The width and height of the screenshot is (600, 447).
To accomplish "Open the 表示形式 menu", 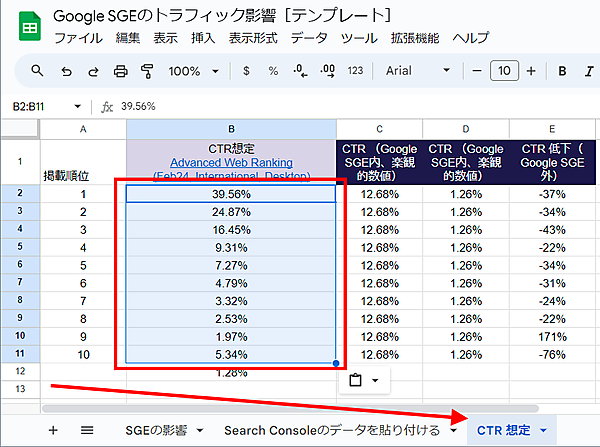I will tap(253, 38).
